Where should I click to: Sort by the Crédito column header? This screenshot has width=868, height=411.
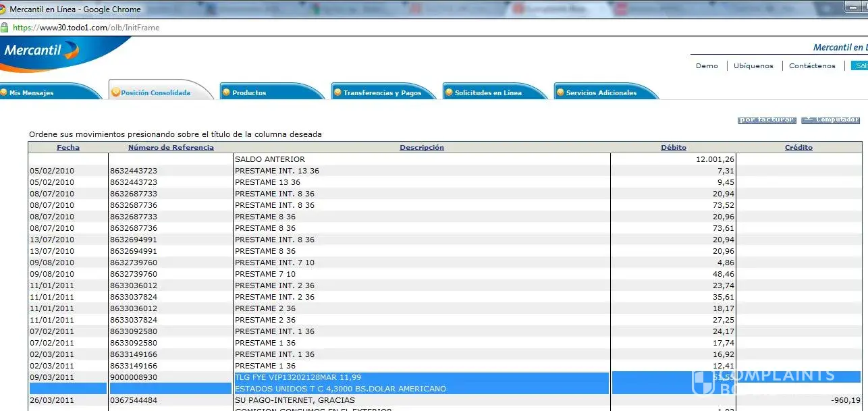tap(798, 147)
